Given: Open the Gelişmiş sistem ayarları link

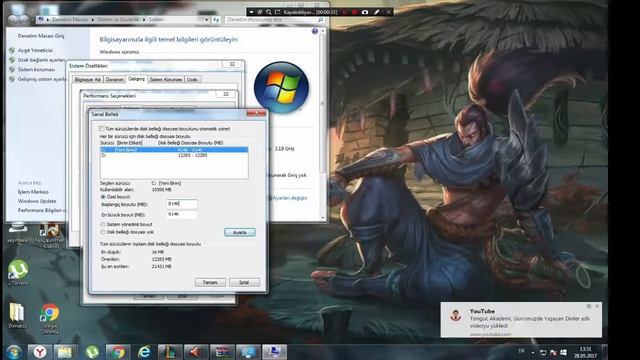Looking at the screenshot, I should 42,79.
